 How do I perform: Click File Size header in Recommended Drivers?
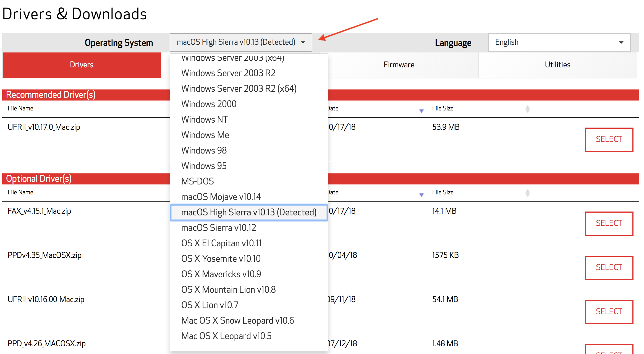pyautogui.click(x=443, y=108)
